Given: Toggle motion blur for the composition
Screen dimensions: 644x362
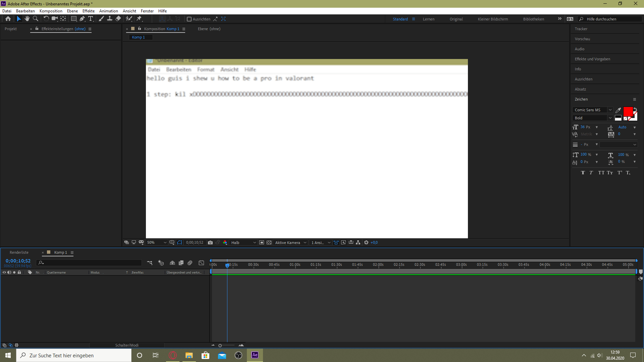Looking at the screenshot, I should click(190, 263).
